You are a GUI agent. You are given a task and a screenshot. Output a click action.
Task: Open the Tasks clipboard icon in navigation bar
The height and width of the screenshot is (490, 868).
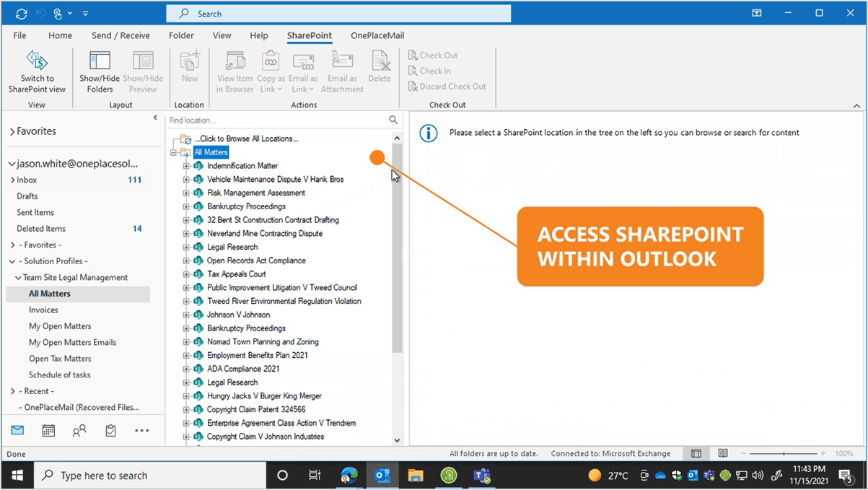[110, 430]
